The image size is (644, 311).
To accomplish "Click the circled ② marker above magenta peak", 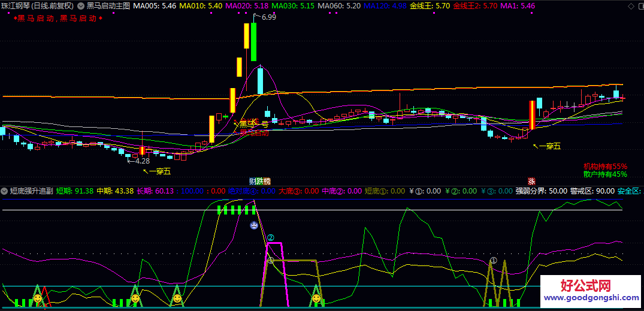I will pyautogui.click(x=270, y=238).
